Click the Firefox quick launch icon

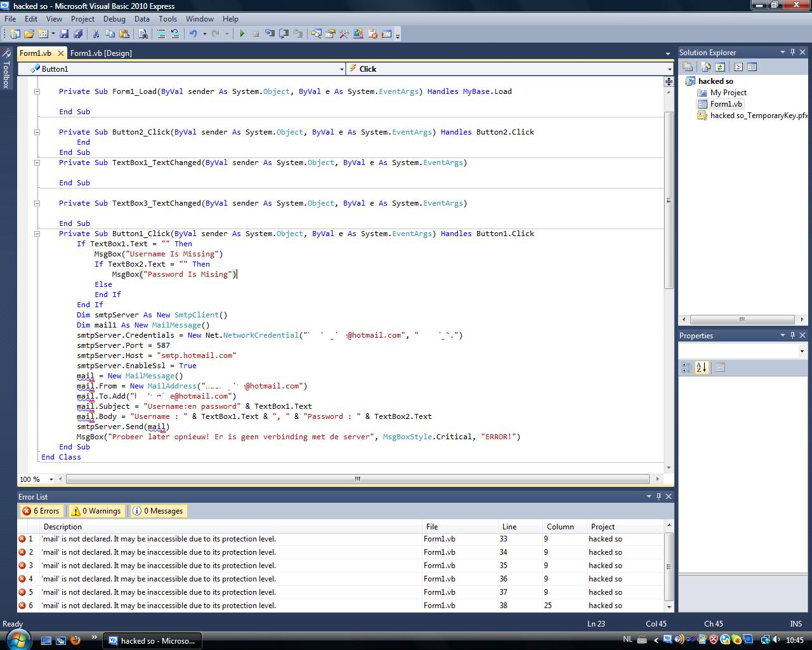[x=75, y=640]
